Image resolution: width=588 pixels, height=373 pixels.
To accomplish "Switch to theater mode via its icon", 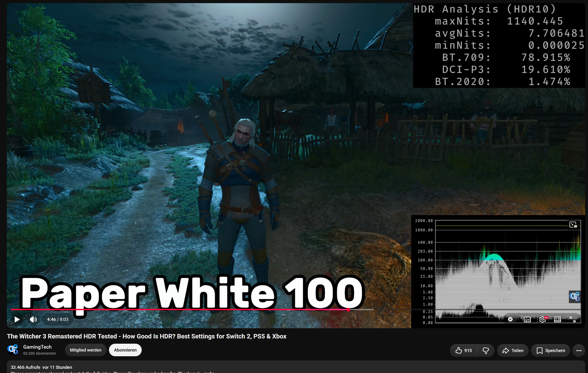I will pyautogui.click(x=558, y=319).
